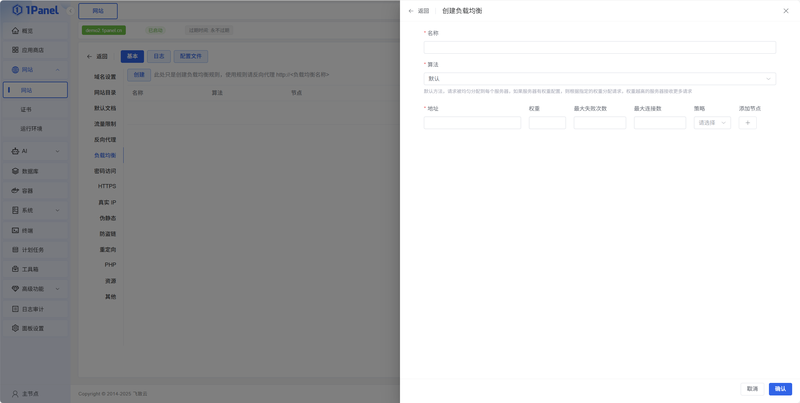Screen dimensions: 800x403
Task: Click the 确认 button
Action: (x=780, y=389)
